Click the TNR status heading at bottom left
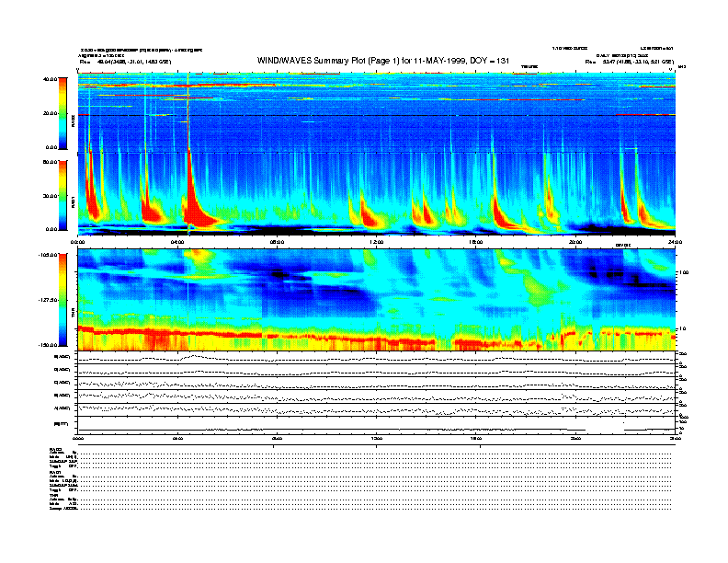 53,495
